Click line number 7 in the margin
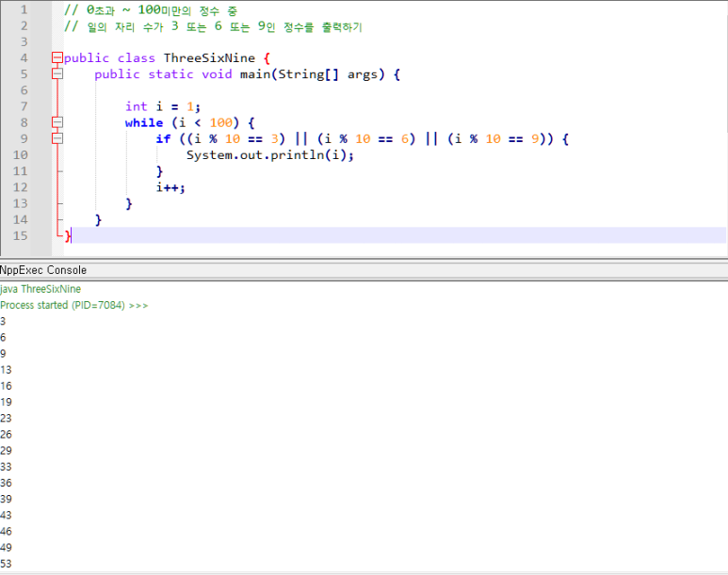 click(x=24, y=106)
